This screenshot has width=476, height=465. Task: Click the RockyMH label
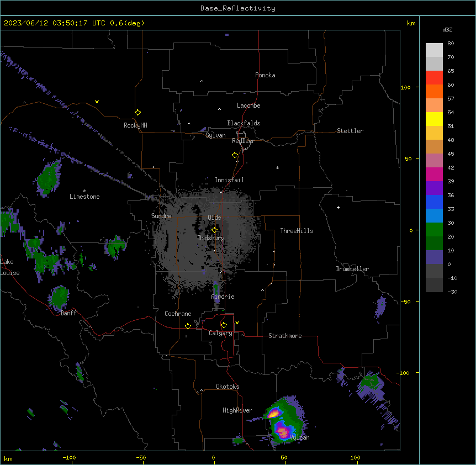pyautogui.click(x=135, y=125)
